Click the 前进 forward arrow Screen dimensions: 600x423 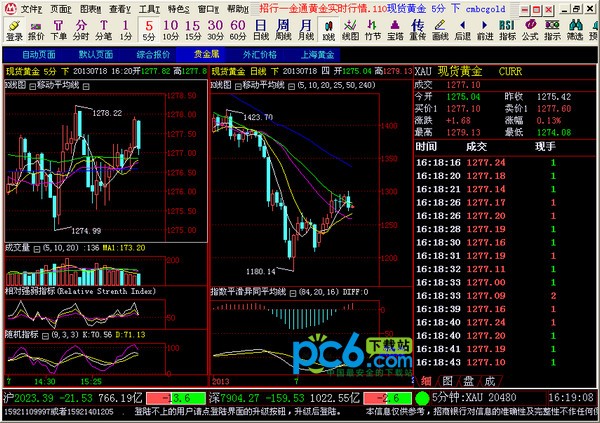click(485, 30)
